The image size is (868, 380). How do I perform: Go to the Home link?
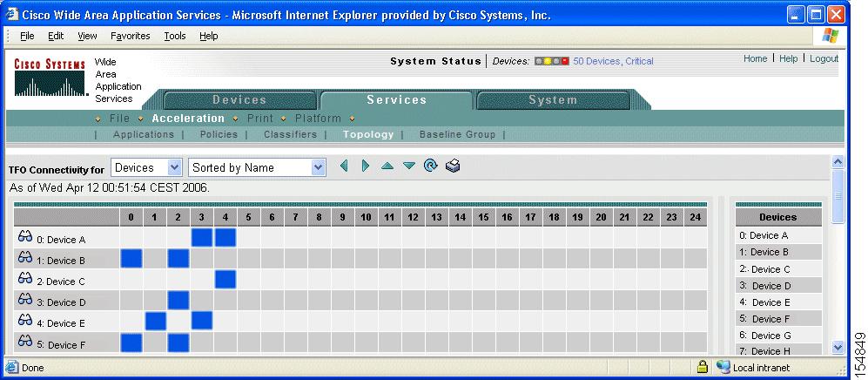coord(755,58)
